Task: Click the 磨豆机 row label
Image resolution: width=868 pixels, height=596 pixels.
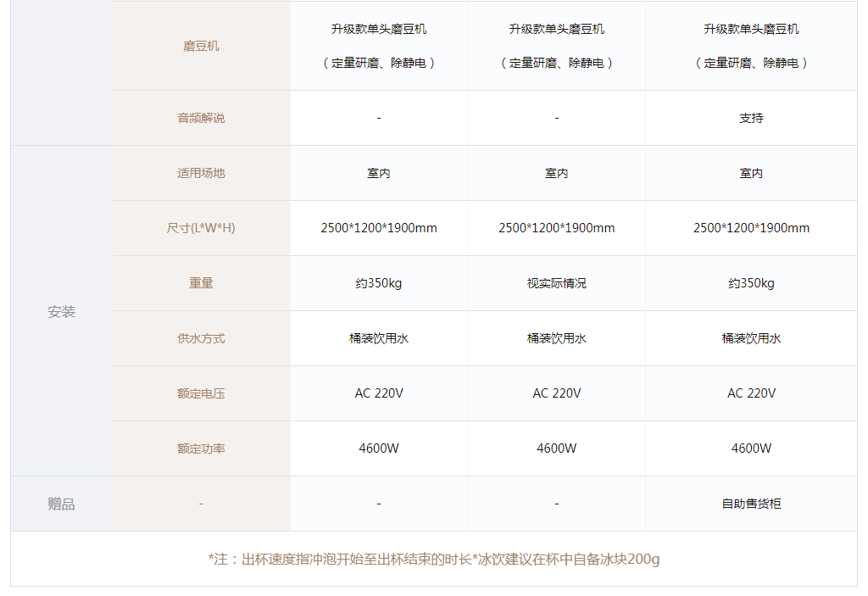Action: pos(201,46)
